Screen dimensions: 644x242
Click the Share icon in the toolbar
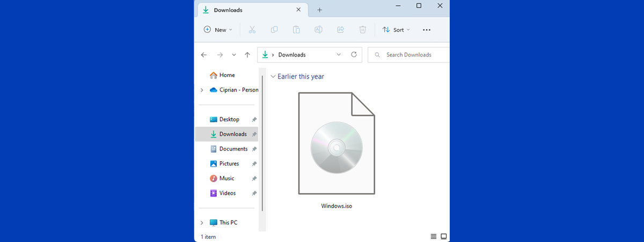point(340,30)
